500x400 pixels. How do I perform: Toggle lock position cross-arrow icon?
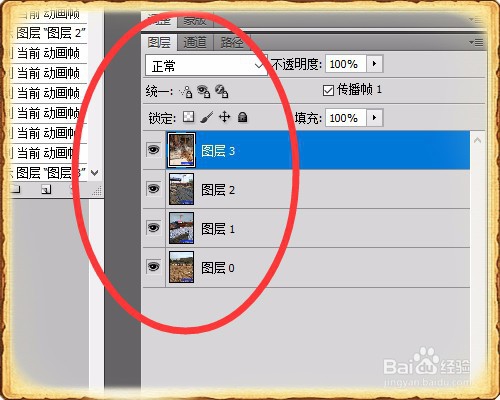224,117
